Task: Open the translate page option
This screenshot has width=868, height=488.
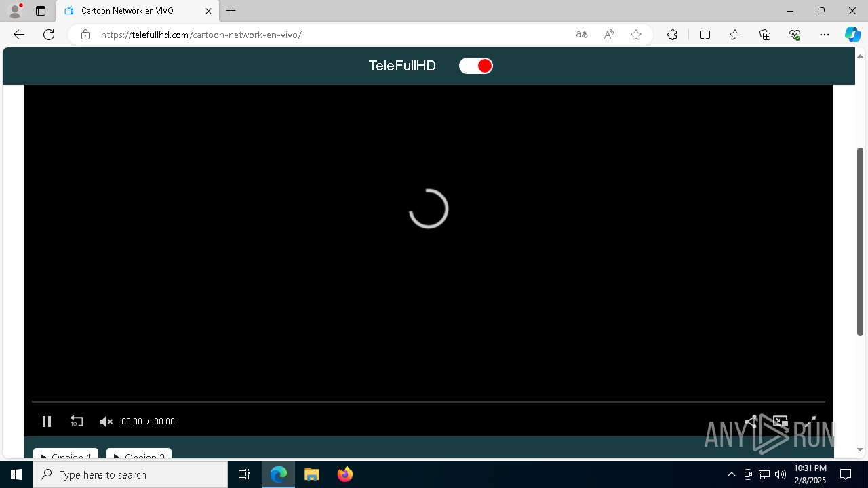Action: tap(582, 35)
